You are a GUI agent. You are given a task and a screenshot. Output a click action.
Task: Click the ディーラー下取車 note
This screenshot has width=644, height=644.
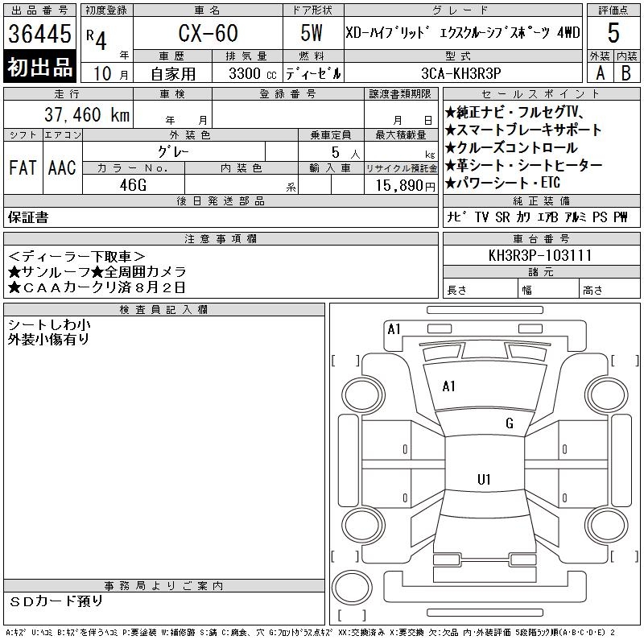76,257
